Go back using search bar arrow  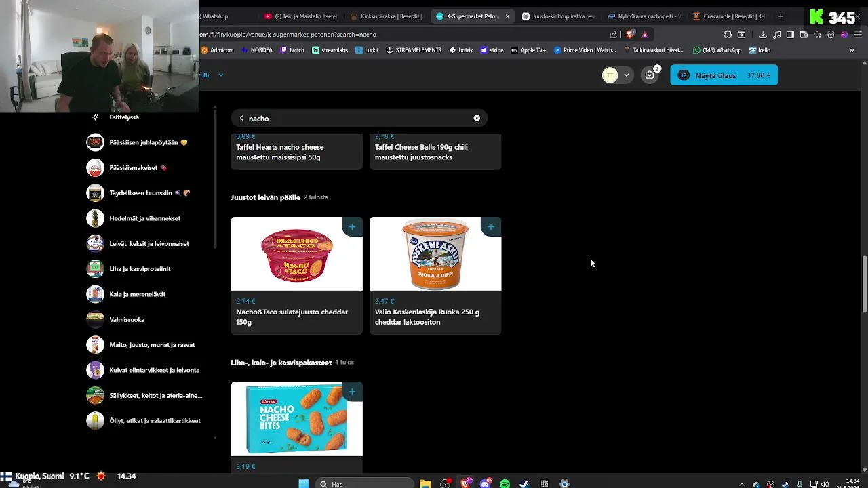pyautogui.click(x=241, y=118)
